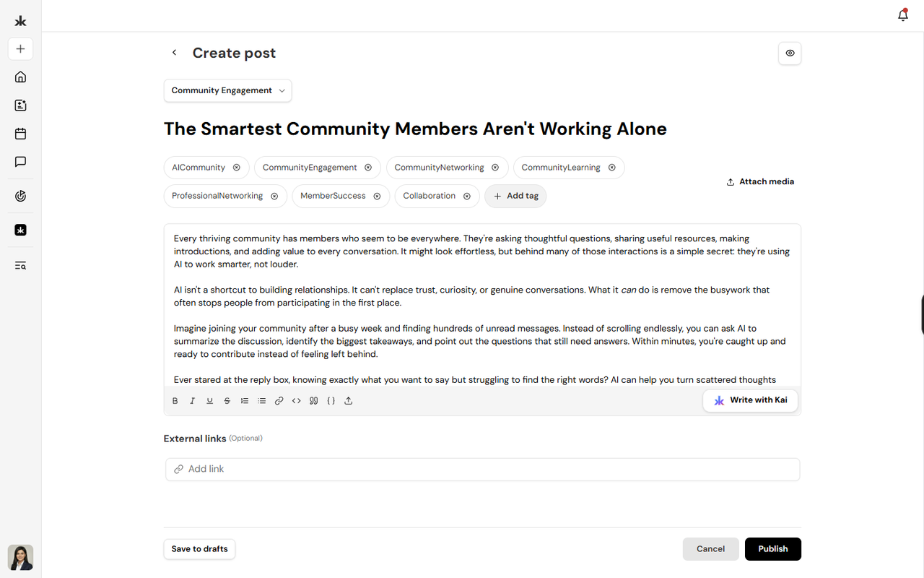Image resolution: width=924 pixels, height=578 pixels.
Task: Select the strikethrough formatting icon
Action: click(227, 401)
